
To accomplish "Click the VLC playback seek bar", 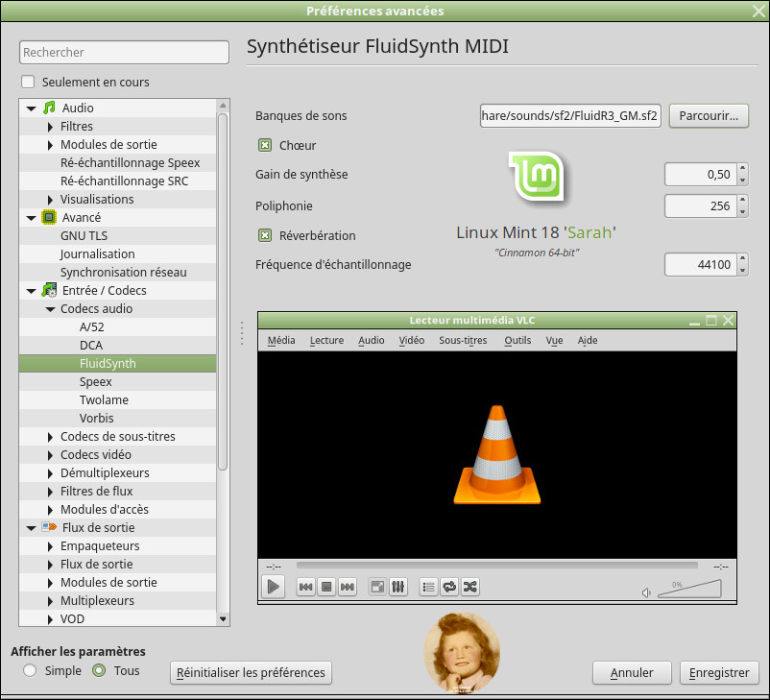I will (496, 566).
